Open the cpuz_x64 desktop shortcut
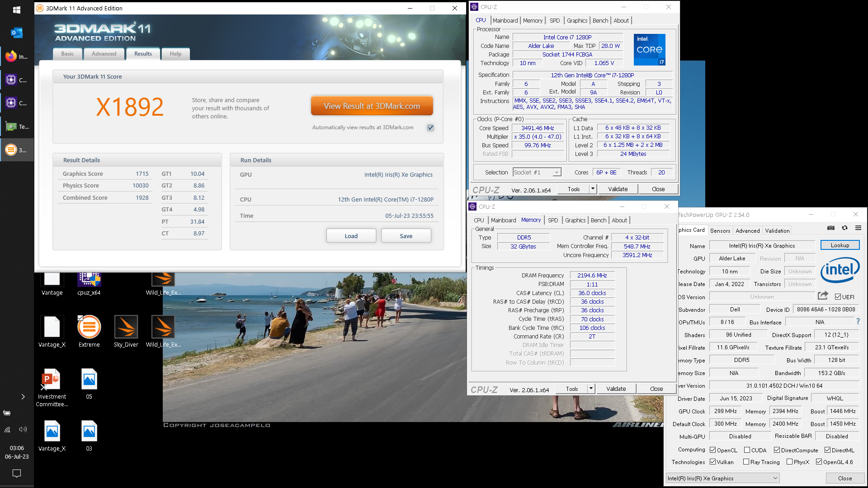 tap(89, 284)
